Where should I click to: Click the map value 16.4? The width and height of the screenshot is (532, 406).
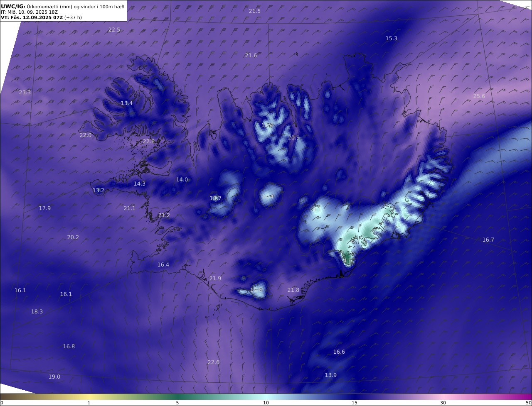pyautogui.click(x=163, y=264)
